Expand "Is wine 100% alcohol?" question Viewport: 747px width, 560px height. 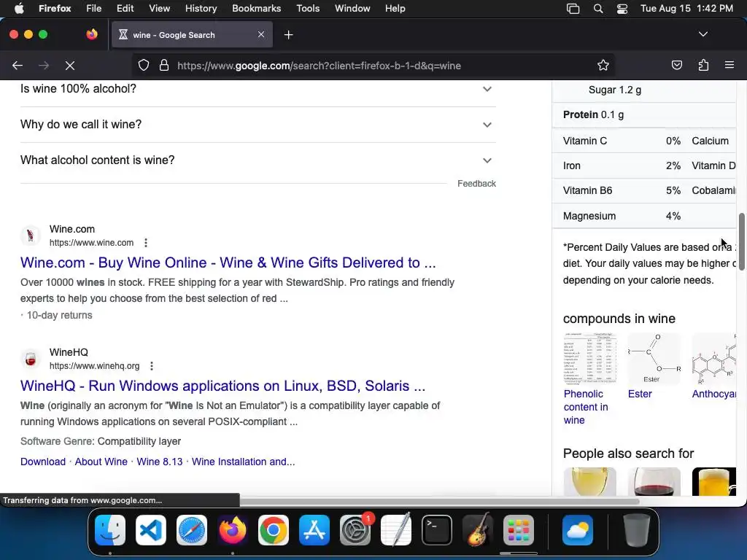[x=258, y=89]
